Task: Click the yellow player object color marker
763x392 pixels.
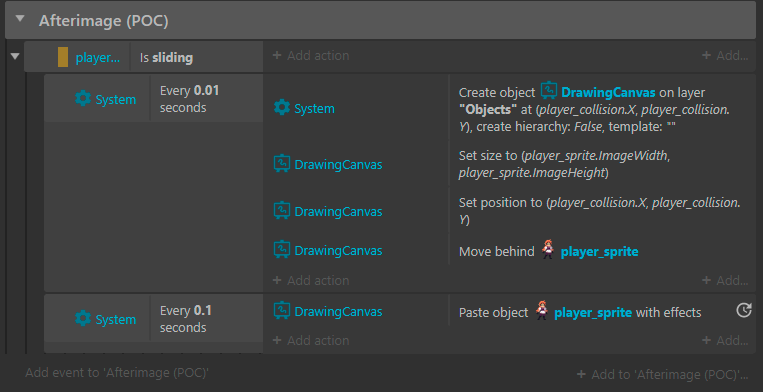Action: [x=63, y=57]
